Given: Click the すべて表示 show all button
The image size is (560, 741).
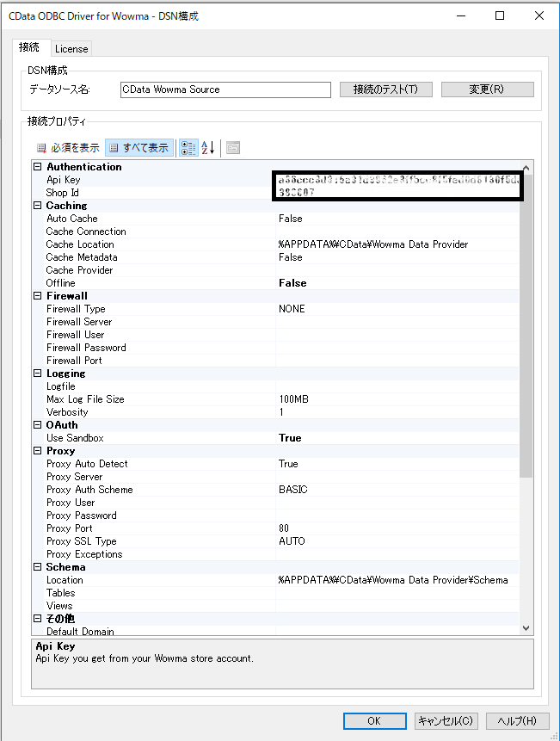Looking at the screenshot, I should coord(139,148).
